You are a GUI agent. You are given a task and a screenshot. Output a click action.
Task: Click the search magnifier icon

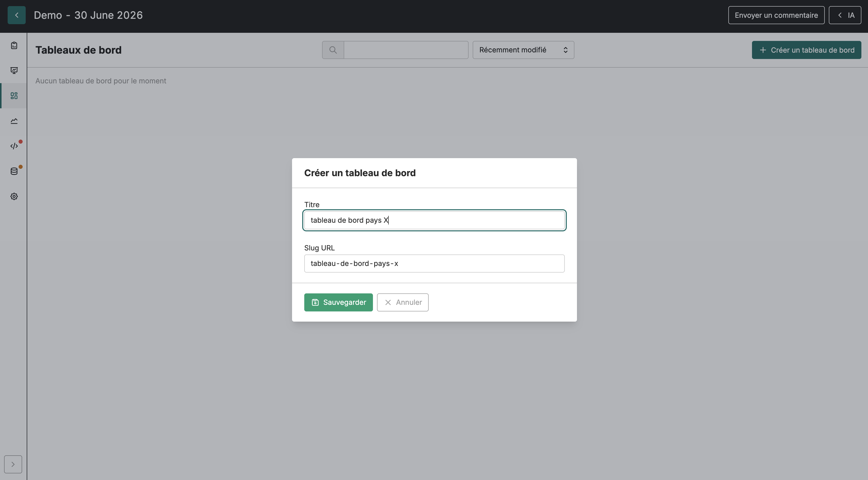[x=333, y=50]
